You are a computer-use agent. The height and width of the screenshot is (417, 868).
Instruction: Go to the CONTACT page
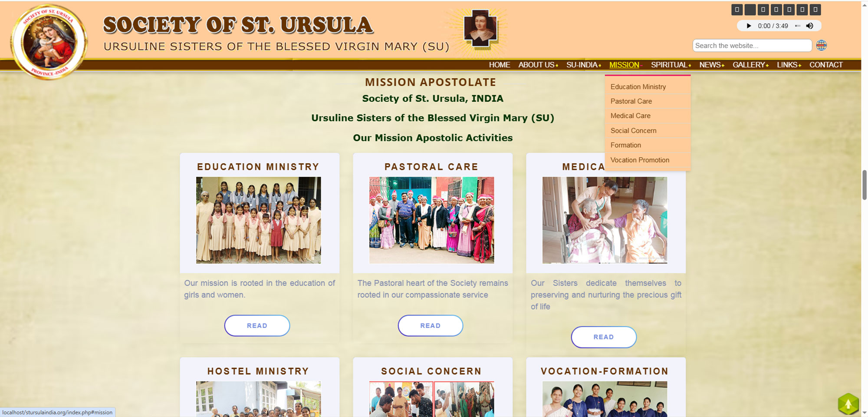pyautogui.click(x=825, y=65)
